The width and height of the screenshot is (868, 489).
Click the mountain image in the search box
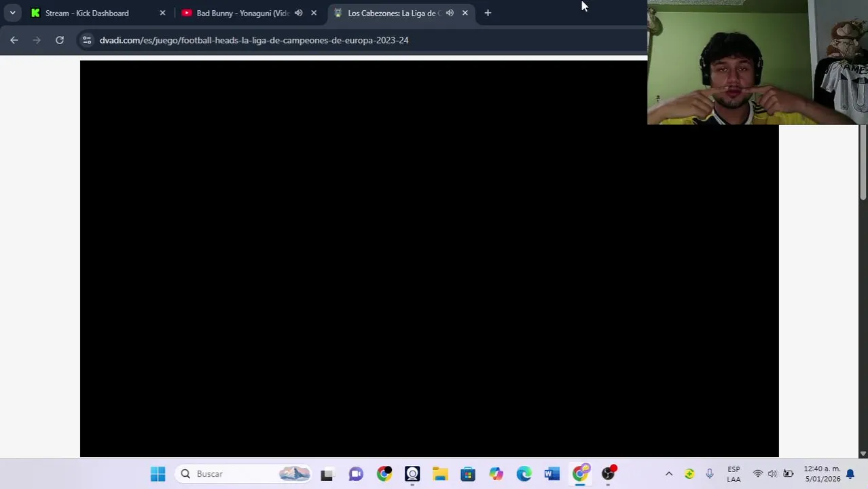click(x=295, y=474)
